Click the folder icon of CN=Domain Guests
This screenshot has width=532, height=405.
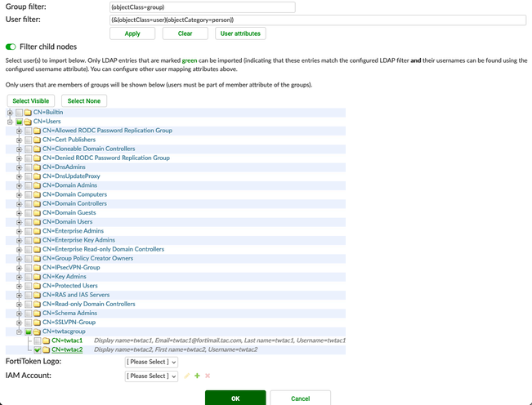37,213
